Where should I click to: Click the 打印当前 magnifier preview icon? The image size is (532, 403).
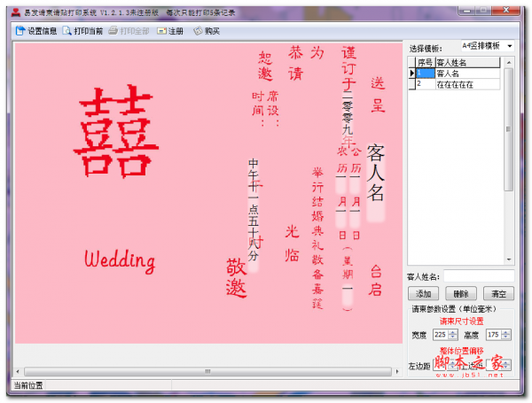[x=66, y=31]
